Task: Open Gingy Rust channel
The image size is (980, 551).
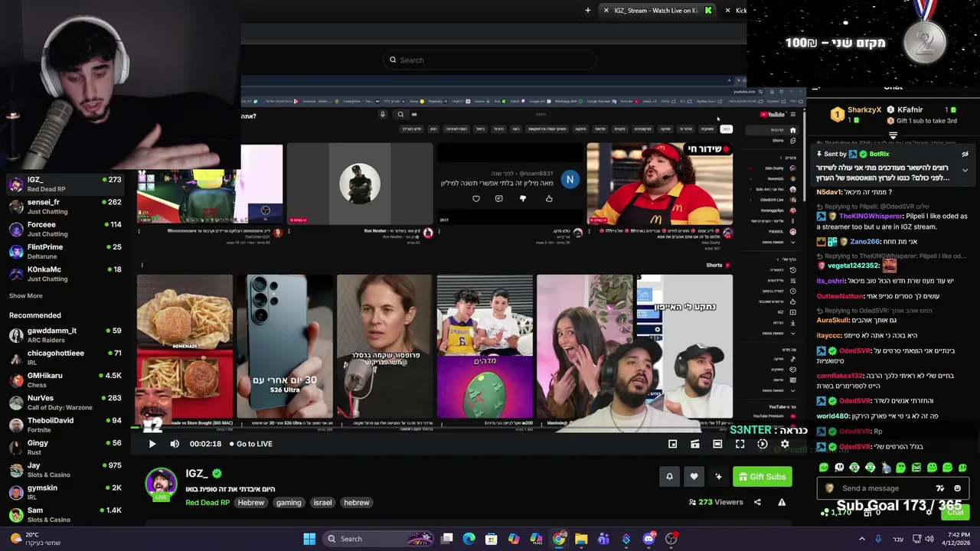Action: pos(64,447)
